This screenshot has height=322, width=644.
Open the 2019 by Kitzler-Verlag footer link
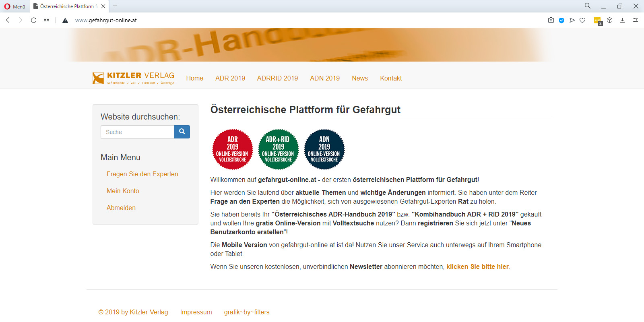133,312
